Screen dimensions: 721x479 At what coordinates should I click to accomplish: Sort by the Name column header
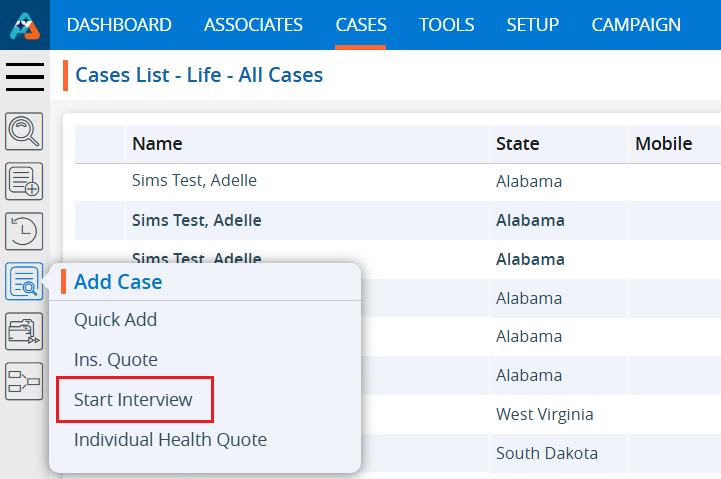coord(157,144)
